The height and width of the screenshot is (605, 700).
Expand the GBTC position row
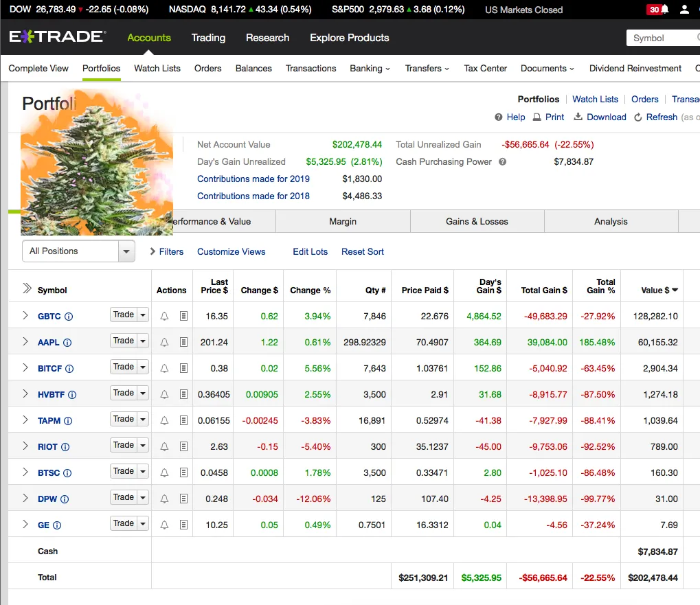click(x=25, y=315)
